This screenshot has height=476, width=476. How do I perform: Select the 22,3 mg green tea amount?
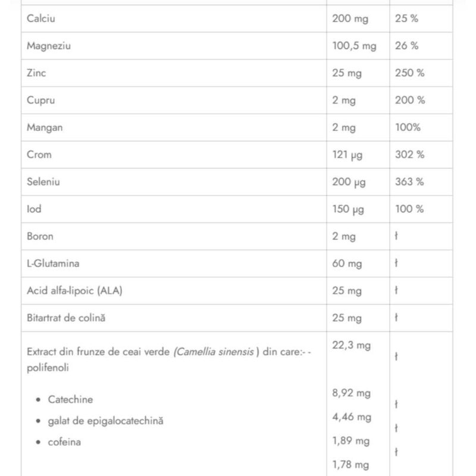coord(351,345)
